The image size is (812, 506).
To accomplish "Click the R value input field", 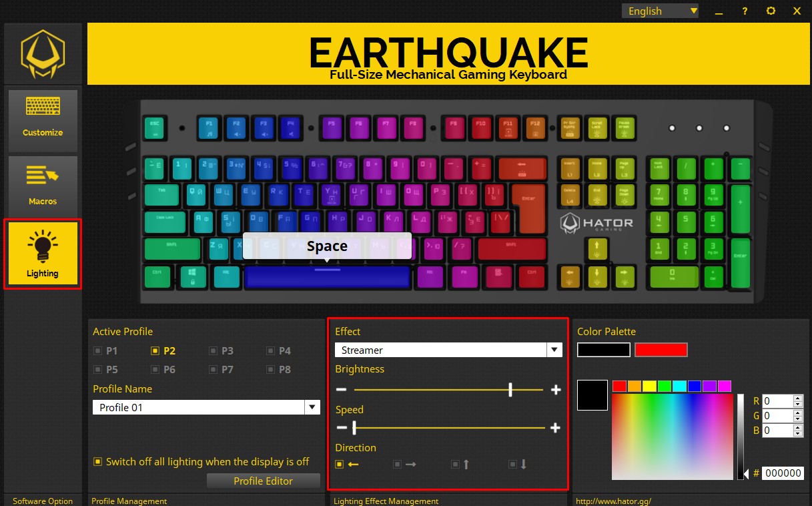I will pyautogui.click(x=777, y=401).
